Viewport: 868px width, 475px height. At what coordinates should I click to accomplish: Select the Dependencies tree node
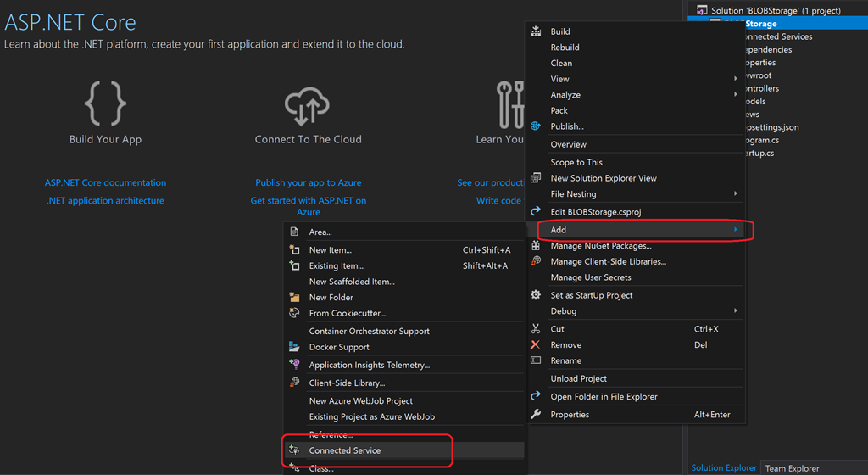(x=768, y=49)
